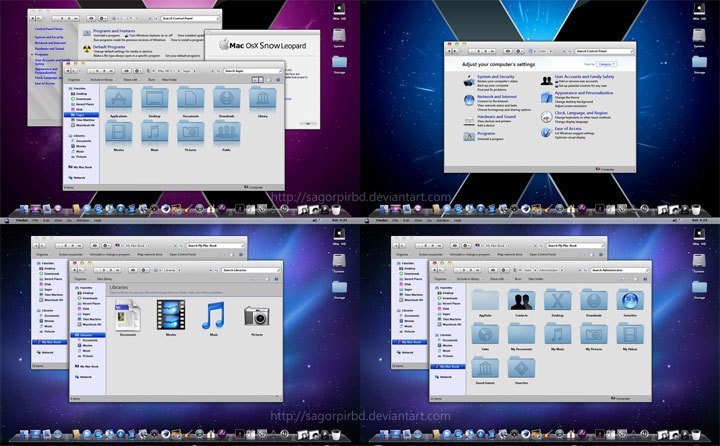Open the View by Category dropdown
This screenshot has width=720, height=446.
(x=606, y=64)
